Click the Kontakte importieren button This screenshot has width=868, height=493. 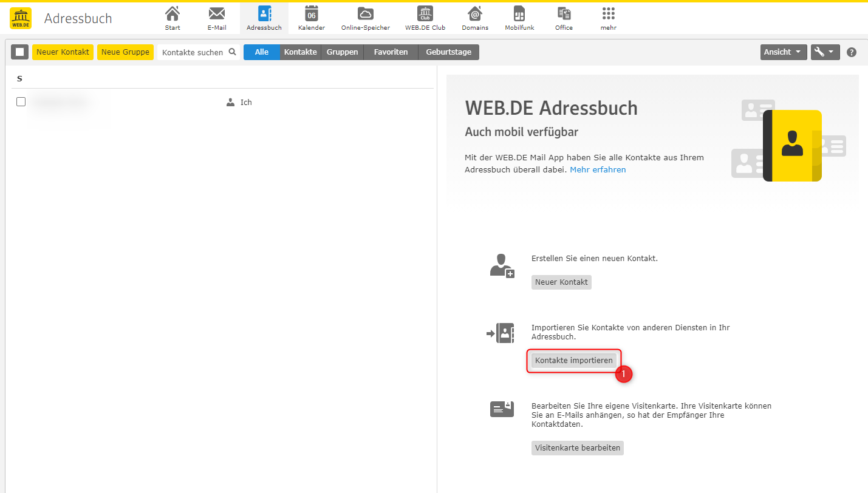(573, 361)
